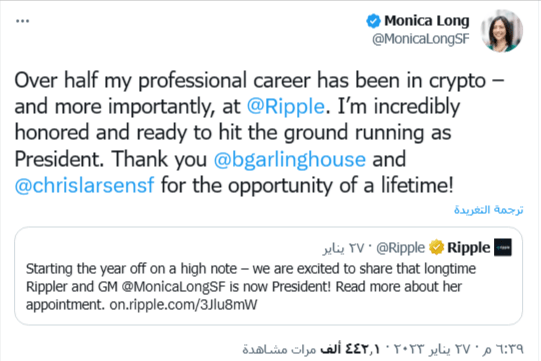Viewport: 541px width, 361px height.
Task: Open the Monica Long display name
Action: coord(427,21)
